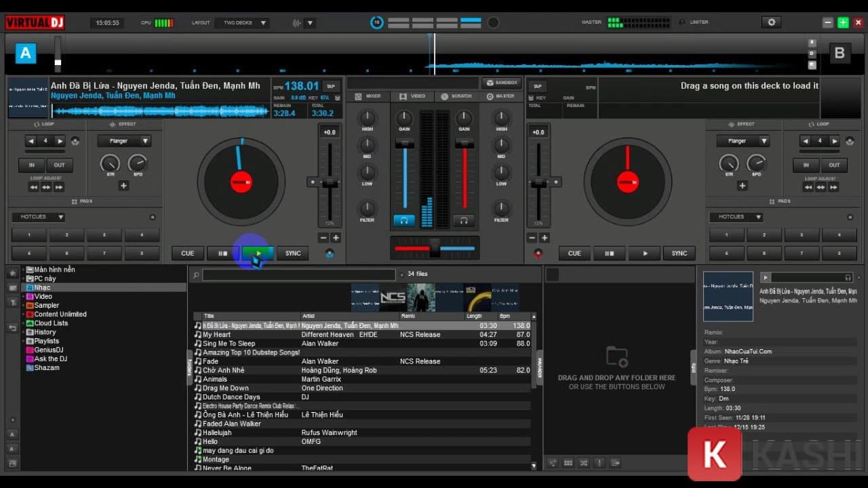Click deck A pitch plus button
The height and width of the screenshot is (488, 868).
(336, 238)
